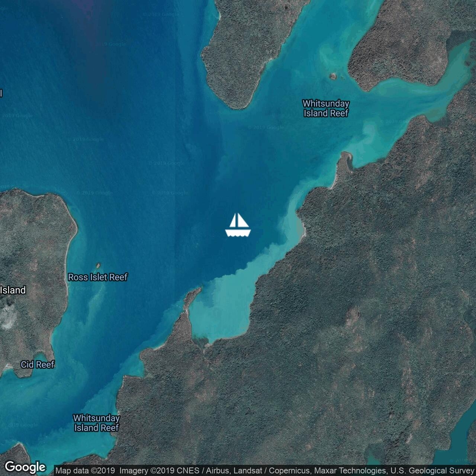The height and width of the screenshot is (476, 476).
Task: Select the upper-right Whitsunday Island Reef label
Action: 326,108
